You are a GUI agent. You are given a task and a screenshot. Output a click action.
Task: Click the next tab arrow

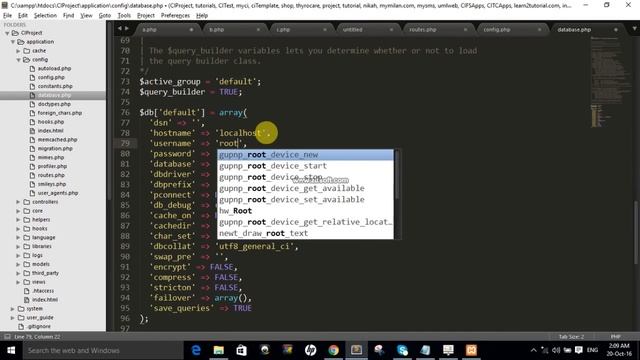coord(127,29)
